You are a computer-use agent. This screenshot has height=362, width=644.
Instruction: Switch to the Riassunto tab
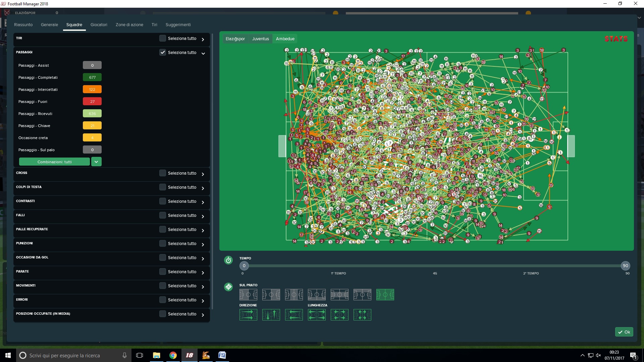click(x=23, y=25)
